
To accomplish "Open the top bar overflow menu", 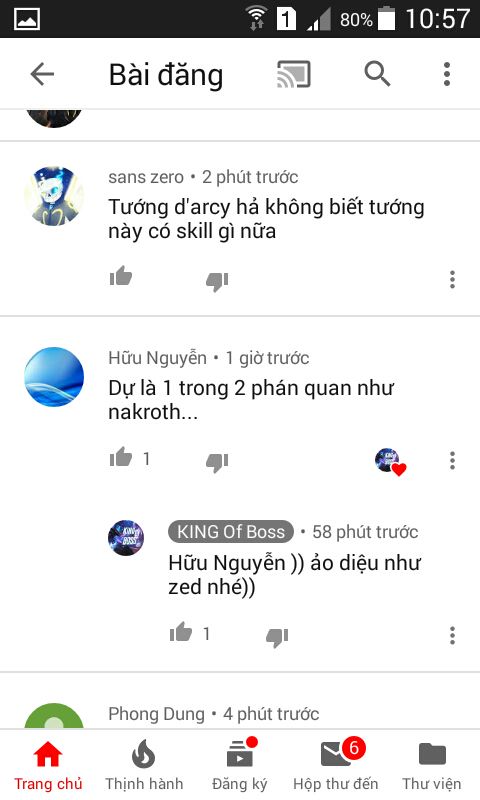I will [447, 74].
